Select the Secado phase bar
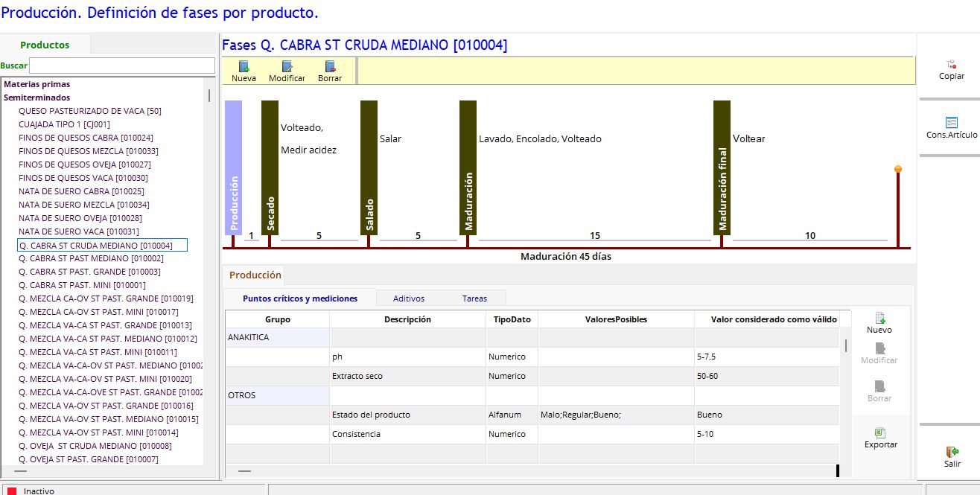The image size is (980, 495). tap(270, 167)
